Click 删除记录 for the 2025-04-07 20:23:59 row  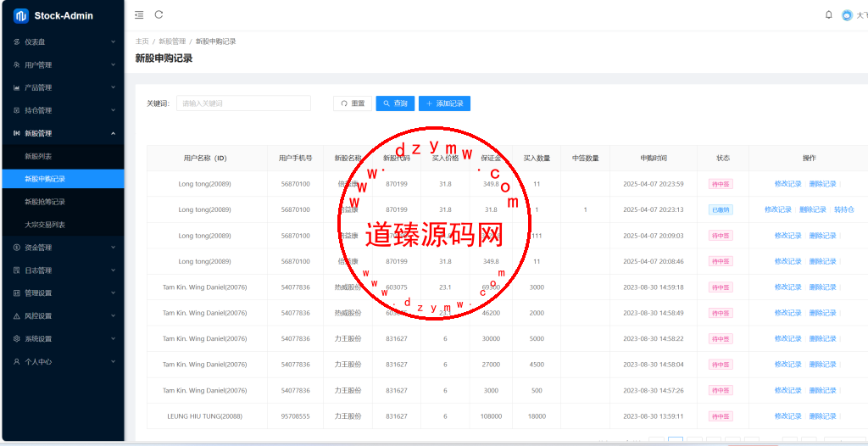tap(822, 184)
